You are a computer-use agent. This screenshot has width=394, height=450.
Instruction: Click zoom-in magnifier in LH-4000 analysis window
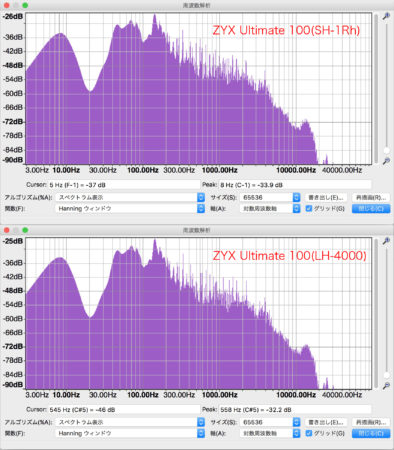[x=386, y=241]
